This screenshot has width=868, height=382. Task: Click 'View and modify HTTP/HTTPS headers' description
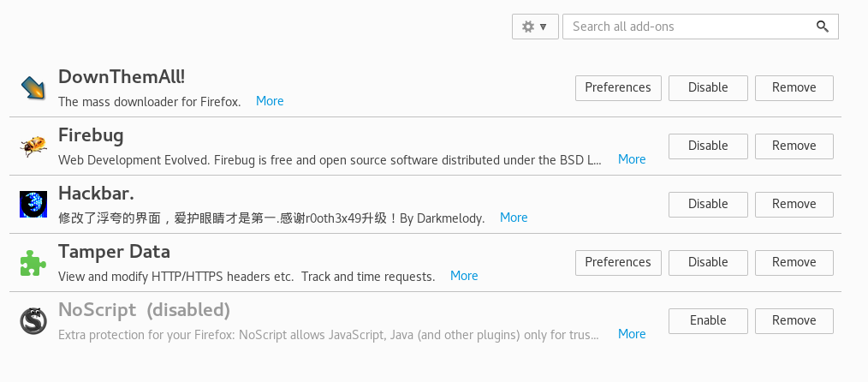click(x=247, y=277)
